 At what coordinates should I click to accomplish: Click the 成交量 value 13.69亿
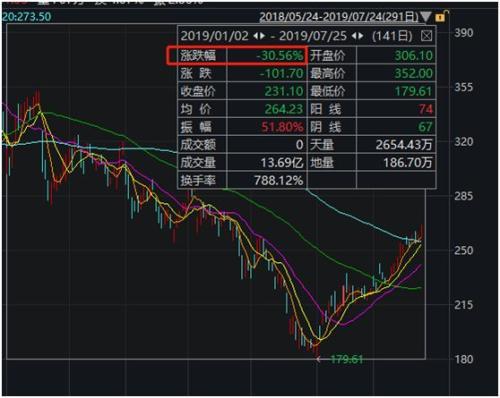[282, 163]
